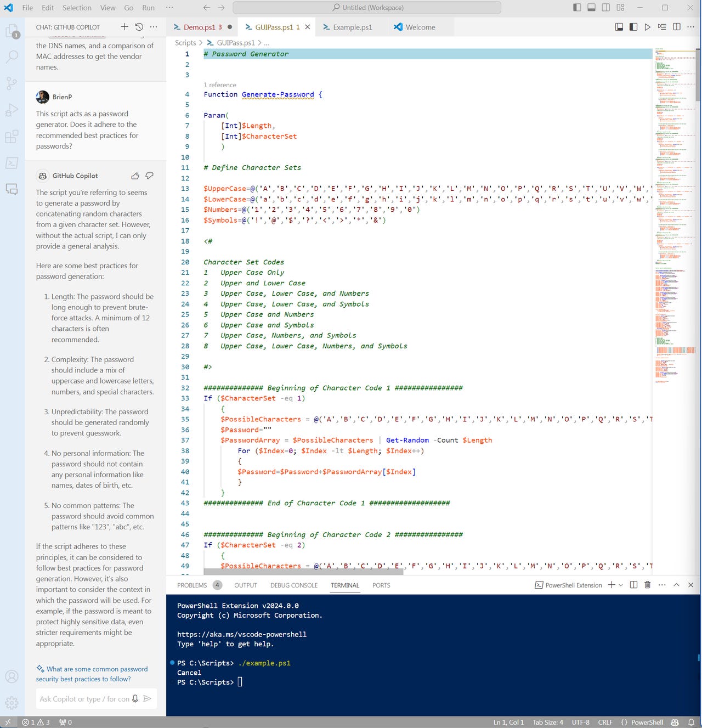Click the thumbs up on Copilot's response
Screen dimensions: 702x728
pyautogui.click(x=135, y=176)
